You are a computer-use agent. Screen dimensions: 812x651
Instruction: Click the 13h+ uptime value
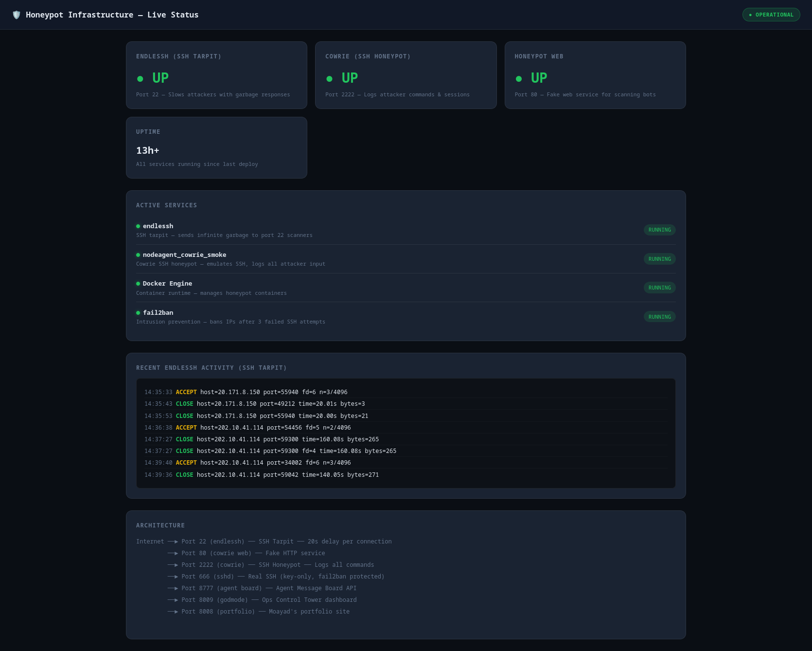(148, 150)
